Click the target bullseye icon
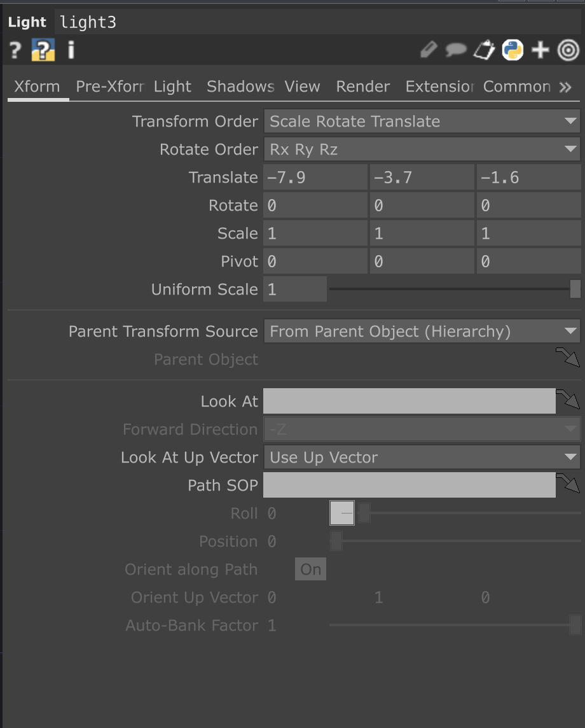This screenshot has height=728, width=585. pyautogui.click(x=568, y=50)
